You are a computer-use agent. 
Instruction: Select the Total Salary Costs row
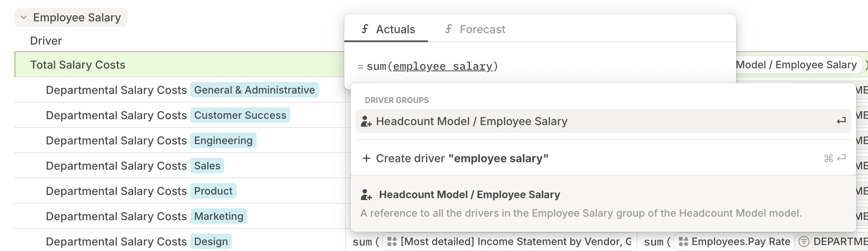coord(180,65)
